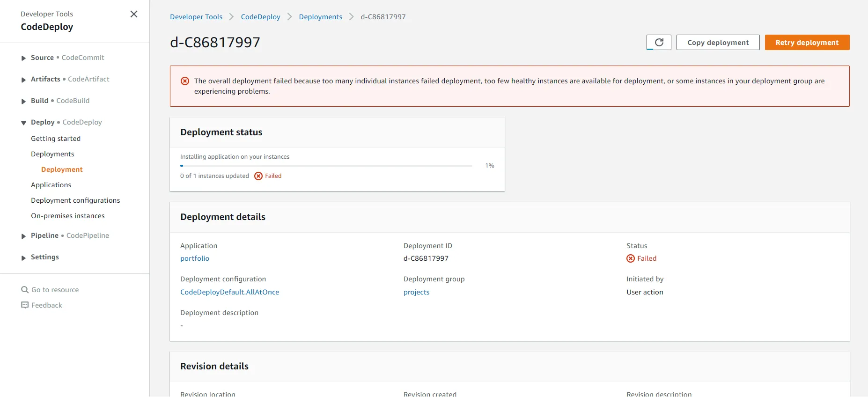Click the Failed icon in Deployment status
This screenshot has width=868, height=397.
(x=258, y=176)
